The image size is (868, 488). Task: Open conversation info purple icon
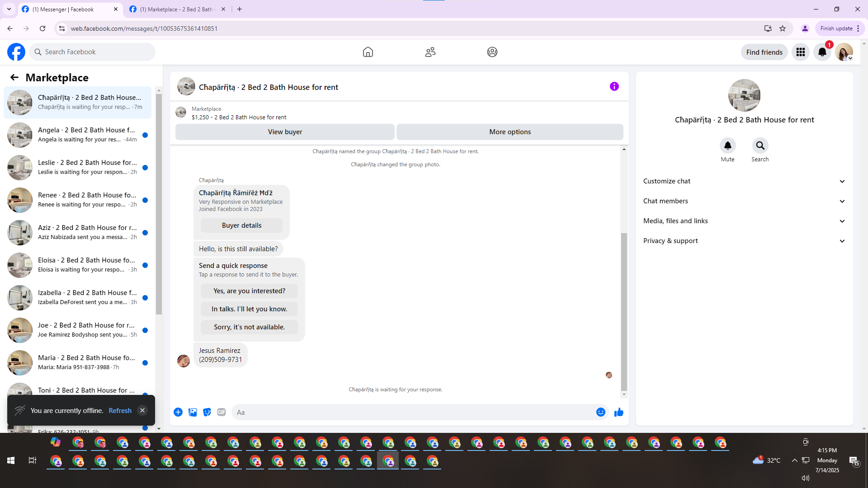(614, 86)
